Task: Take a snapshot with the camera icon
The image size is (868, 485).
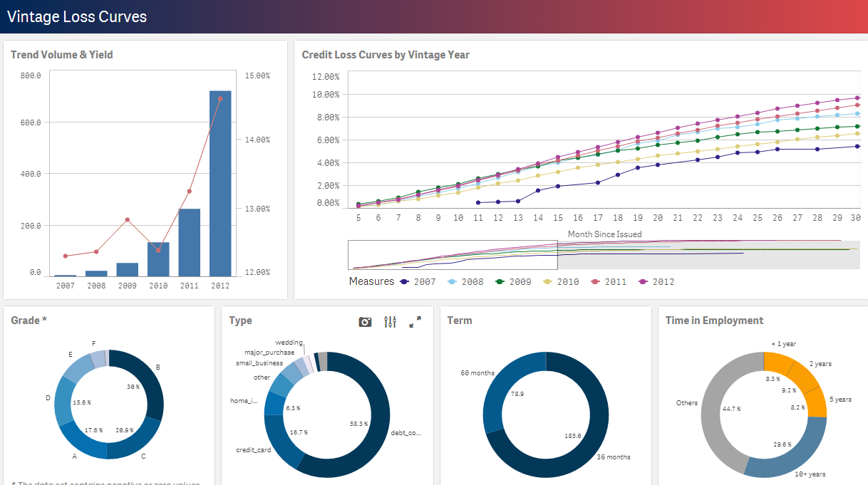Action: pyautogui.click(x=365, y=322)
